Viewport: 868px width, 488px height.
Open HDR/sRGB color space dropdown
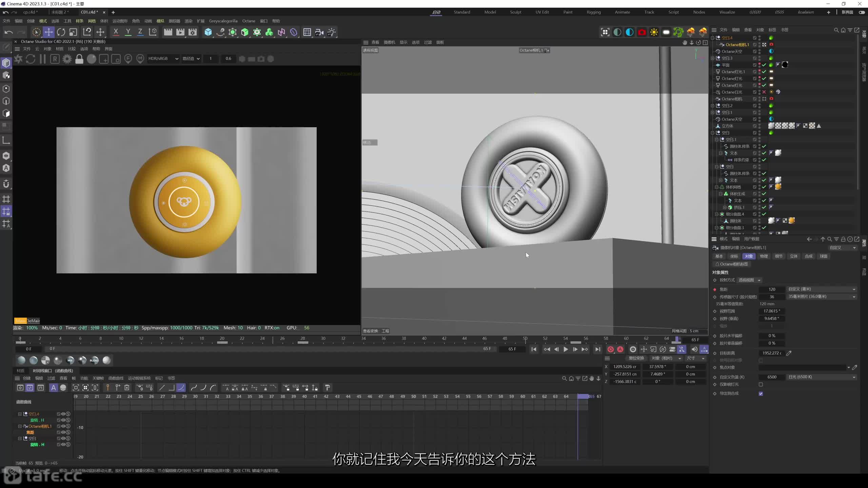click(x=163, y=59)
